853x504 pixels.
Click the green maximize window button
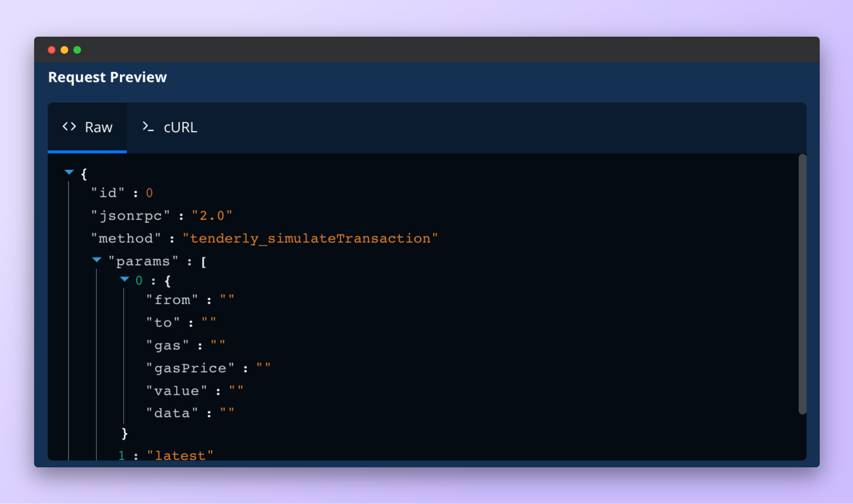[77, 50]
